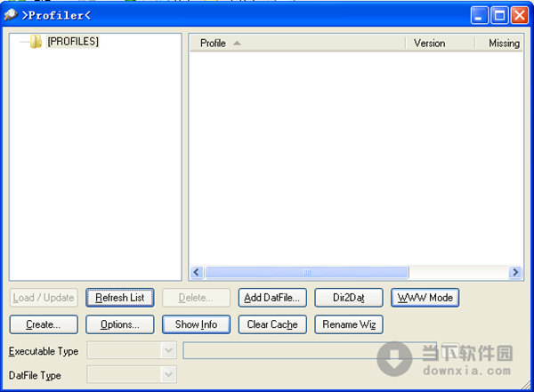534x392 pixels.
Task: Click the Create... button
Action: 44,324
